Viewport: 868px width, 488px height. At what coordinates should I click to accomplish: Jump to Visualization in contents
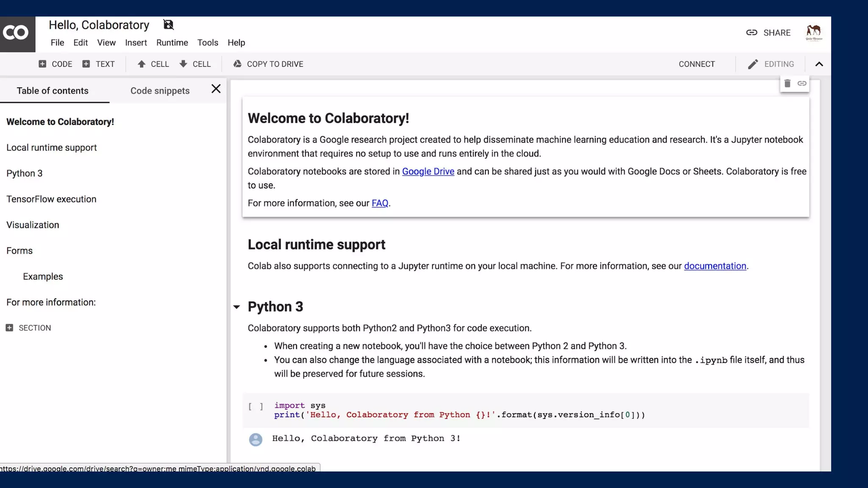[x=33, y=225]
